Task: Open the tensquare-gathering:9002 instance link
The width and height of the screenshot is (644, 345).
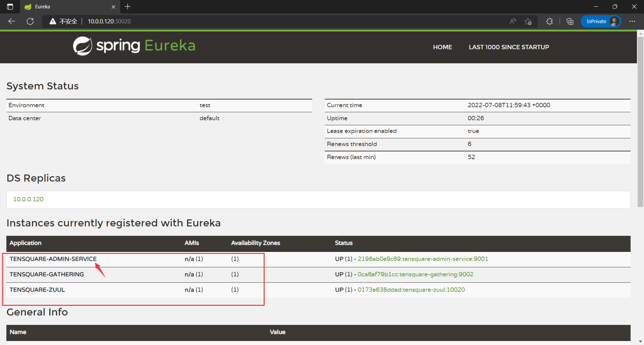Action: (x=416, y=274)
